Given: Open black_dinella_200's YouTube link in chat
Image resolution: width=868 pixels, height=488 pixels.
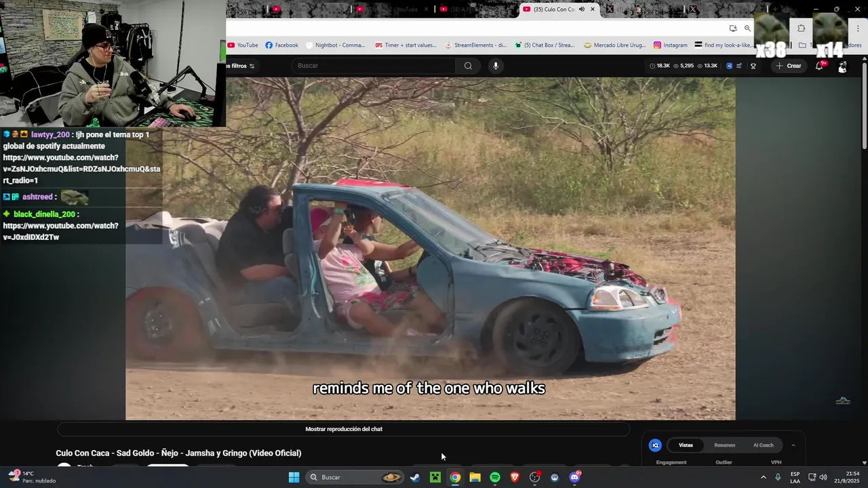Looking at the screenshot, I should pyautogui.click(x=60, y=231).
